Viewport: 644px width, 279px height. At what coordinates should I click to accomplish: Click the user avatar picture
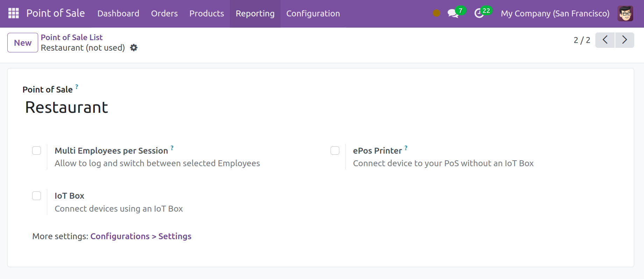pyautogui.click(x=625, y=14)
